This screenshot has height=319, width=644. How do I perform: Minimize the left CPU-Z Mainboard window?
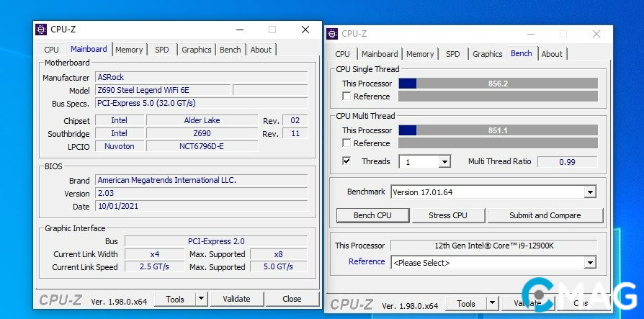(x=238, y=30)
